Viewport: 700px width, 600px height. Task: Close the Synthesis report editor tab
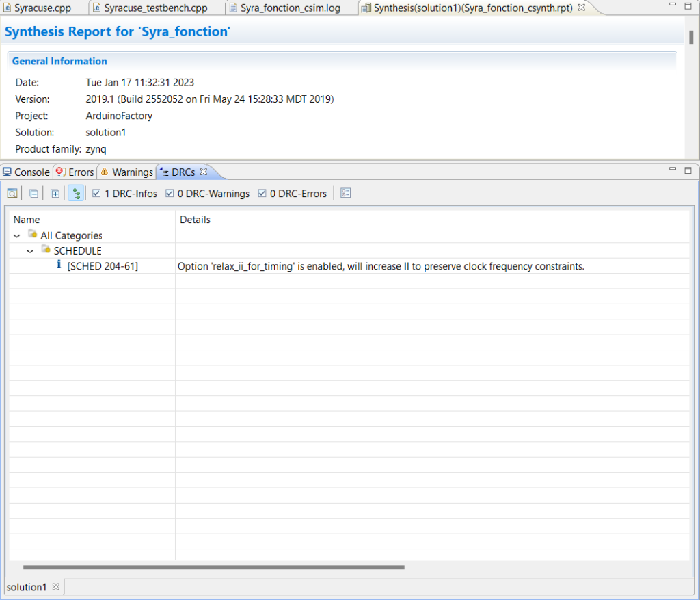(582, 8)
